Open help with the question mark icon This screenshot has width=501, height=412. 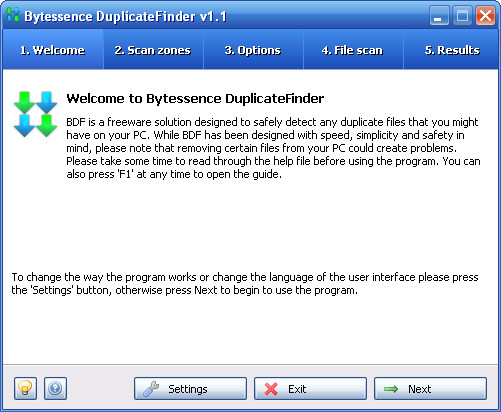pyautogui.click(x=55, y=388)
